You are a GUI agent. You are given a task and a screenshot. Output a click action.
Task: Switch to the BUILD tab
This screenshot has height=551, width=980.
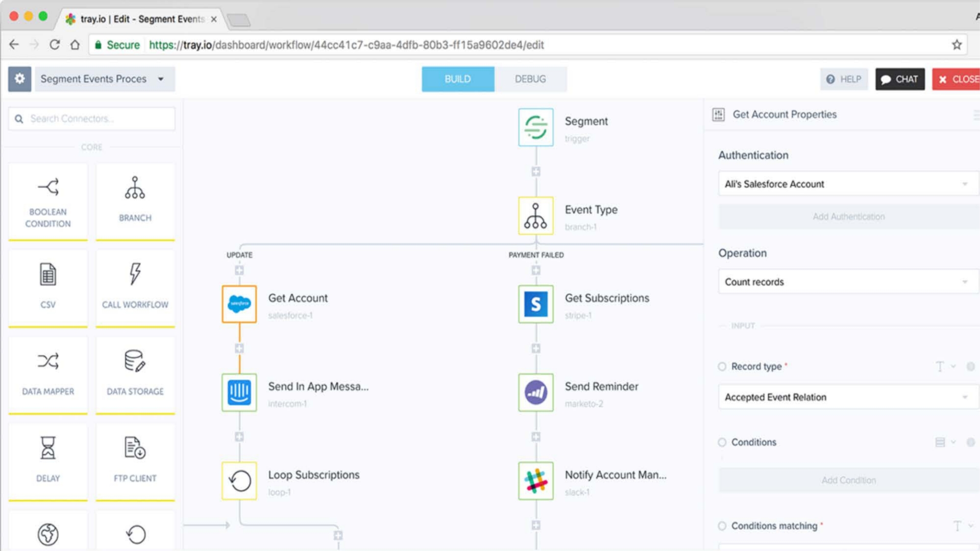coord(457,79)
